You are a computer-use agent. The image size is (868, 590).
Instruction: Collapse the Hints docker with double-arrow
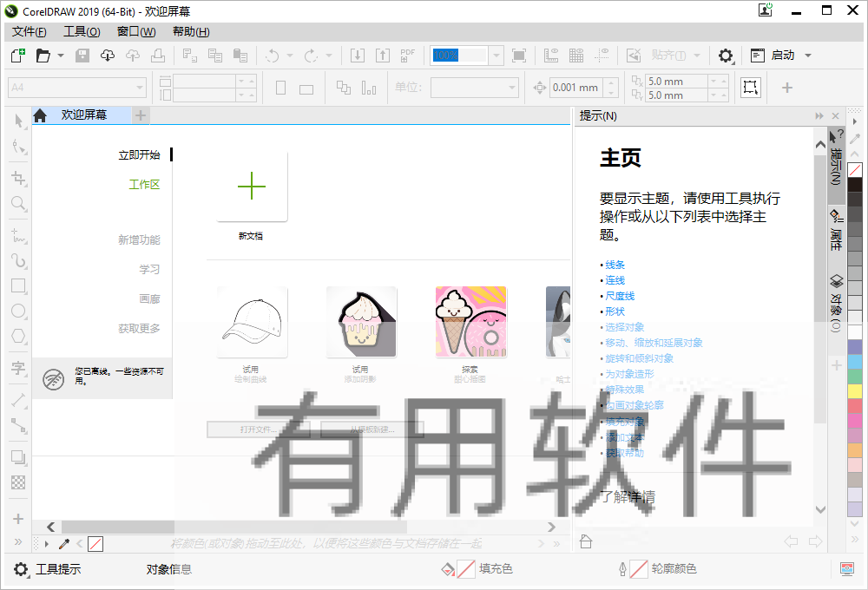point(819,115)
